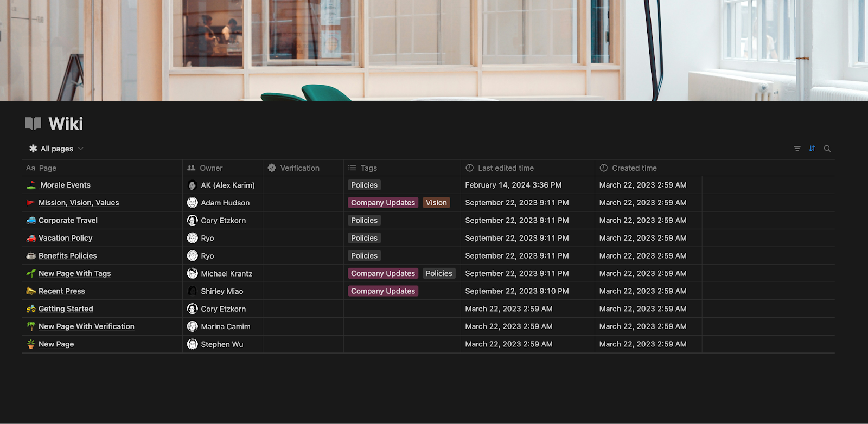
Task: Click the filter icon in the toolbar
Action: point(797,149)
